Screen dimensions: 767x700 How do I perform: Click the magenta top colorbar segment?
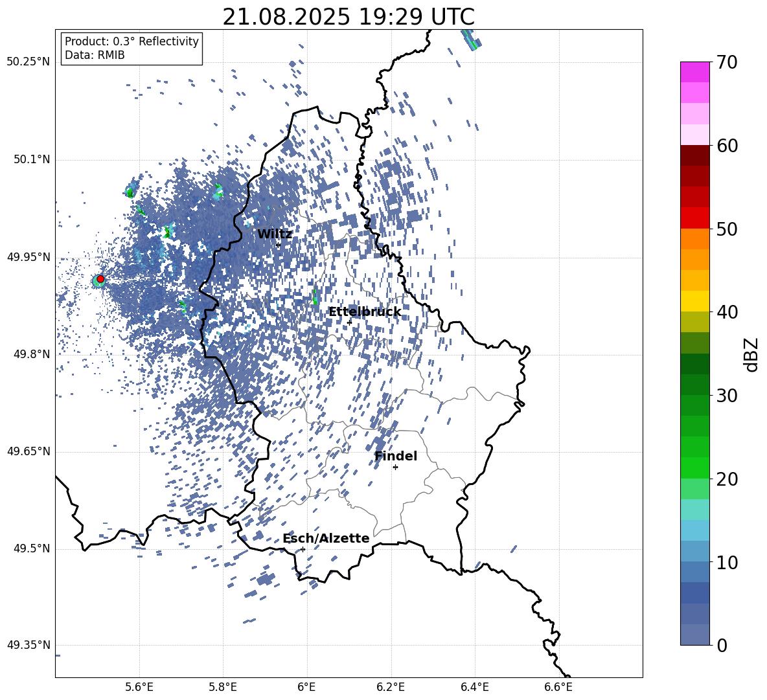coord(694,72)
